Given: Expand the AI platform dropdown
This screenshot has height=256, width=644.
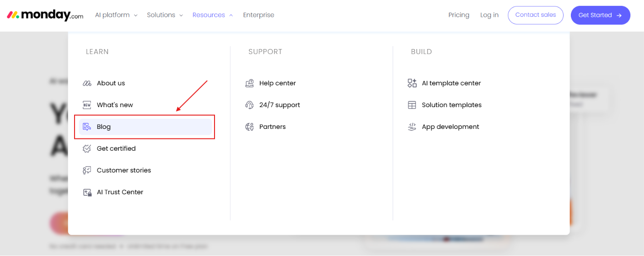Looking at the screenshot, I should (x=116, y=15).
